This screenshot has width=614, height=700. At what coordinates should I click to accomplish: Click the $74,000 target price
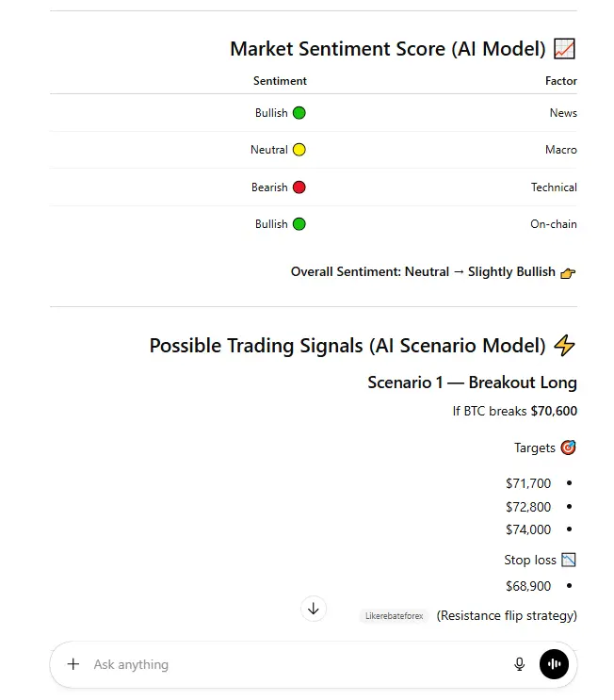[528, 529]
